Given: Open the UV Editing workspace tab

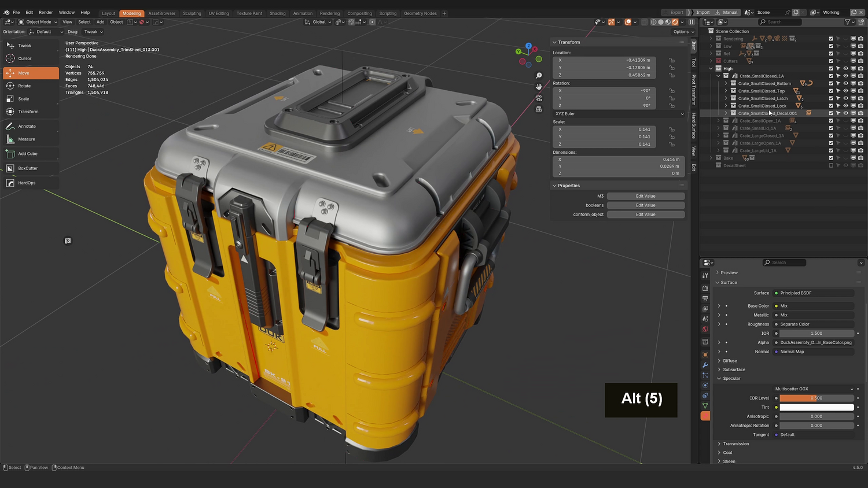Looking at the screenshot, I should [219, 13].
